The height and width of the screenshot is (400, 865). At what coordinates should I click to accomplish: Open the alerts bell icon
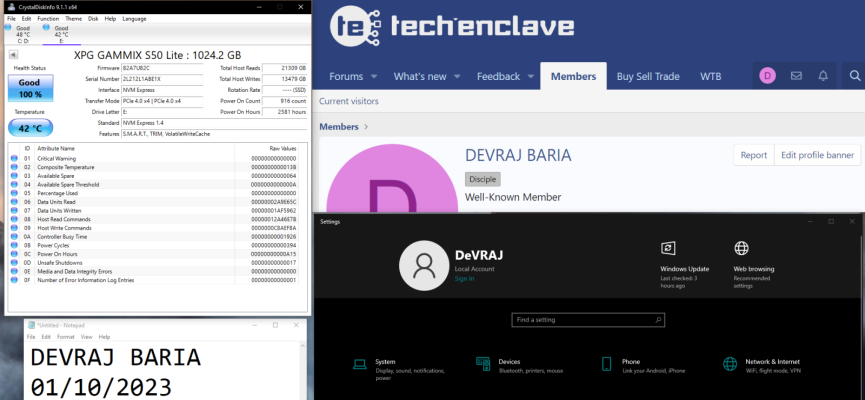(x=823, y=76)
